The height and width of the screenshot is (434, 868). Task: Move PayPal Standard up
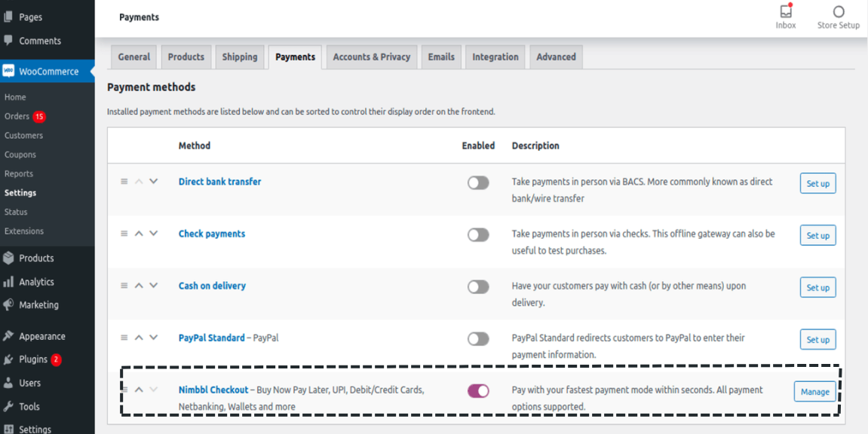pyautogui.click(x=139, y=338)
